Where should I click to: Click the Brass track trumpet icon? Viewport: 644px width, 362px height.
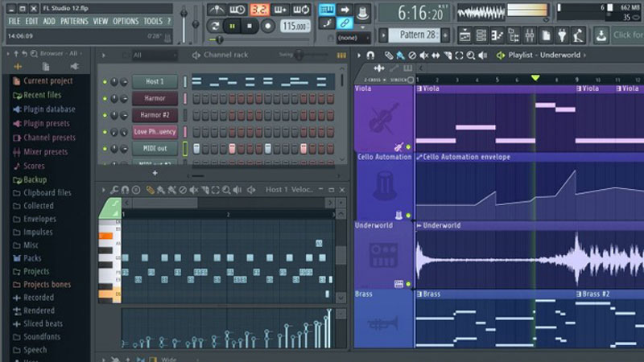(x=381, y=323)
